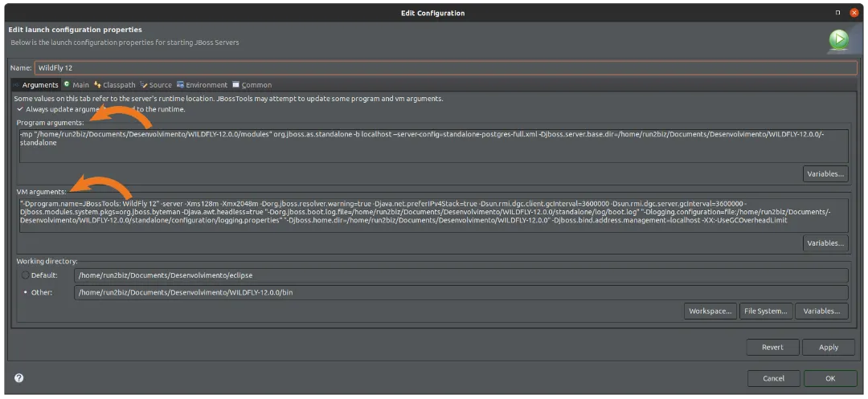Click the 'Program arguments:' label
This screenshot has width=868, height=399.
50,122
